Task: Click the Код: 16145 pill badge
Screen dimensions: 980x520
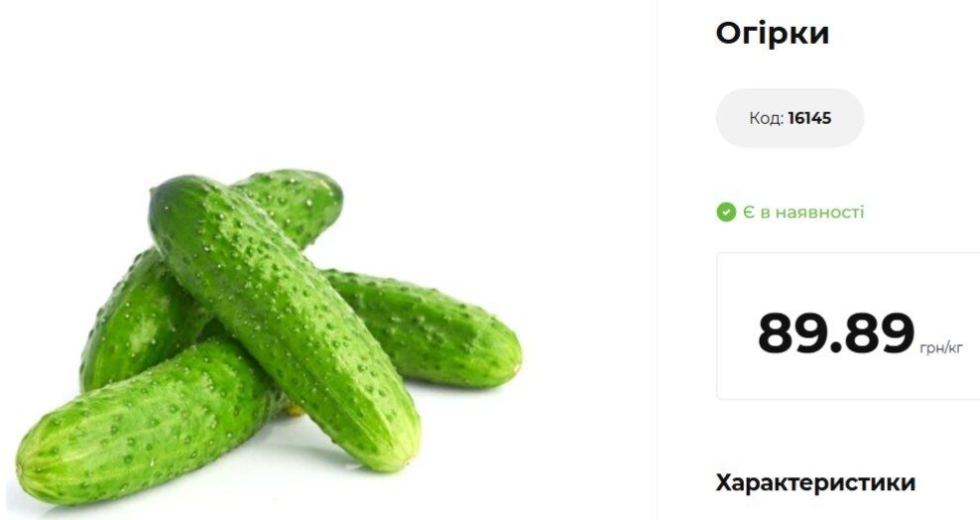Action: (x=790, y=118)
